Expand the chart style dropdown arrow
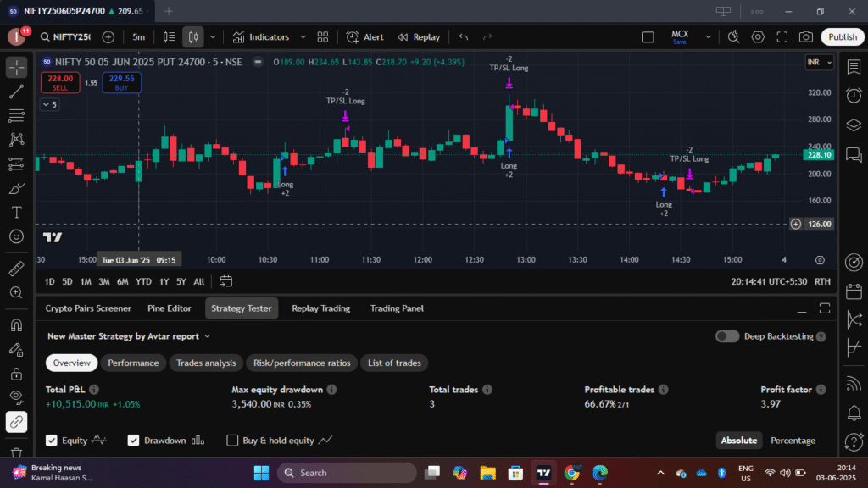 click(213, 37)
